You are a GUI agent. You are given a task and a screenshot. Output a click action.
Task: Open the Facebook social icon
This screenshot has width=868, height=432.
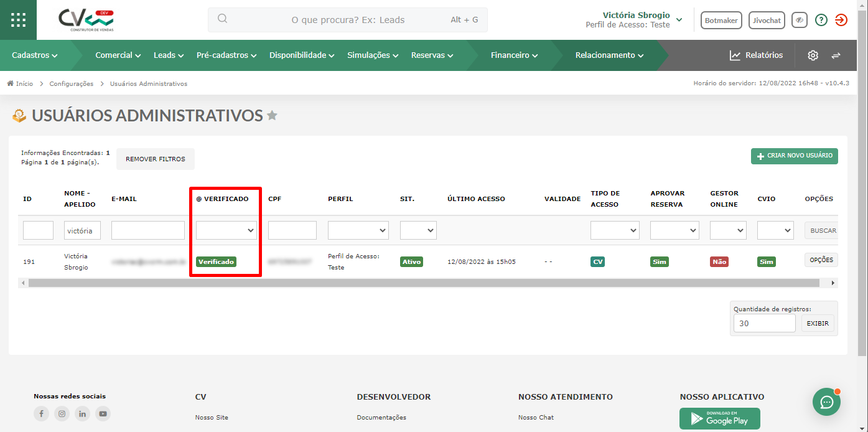point(41,413)
